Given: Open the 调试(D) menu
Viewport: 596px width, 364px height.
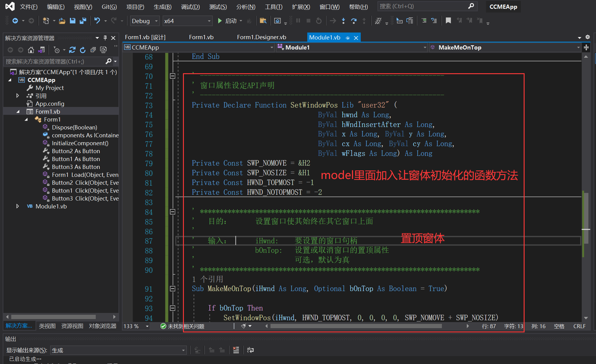Looking at the screenshot, I should click(190, 7).
